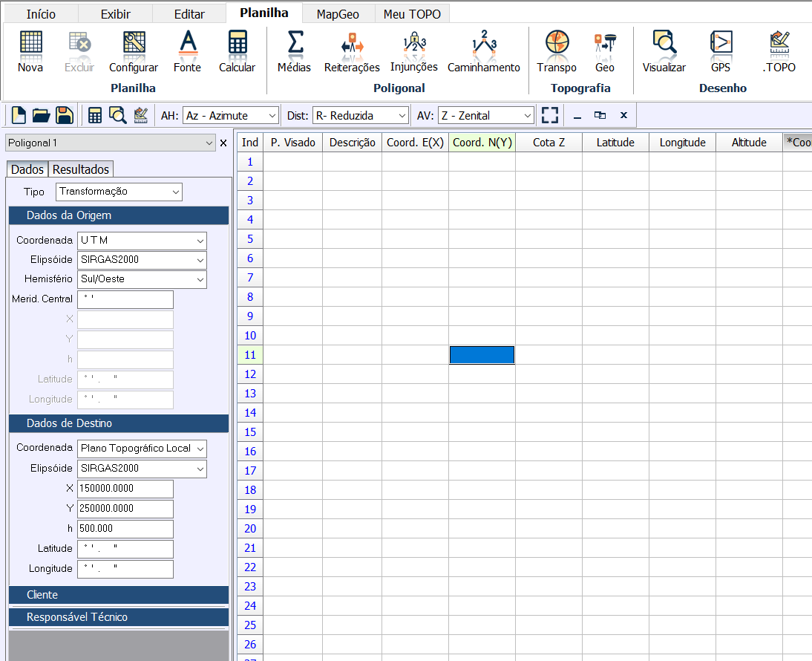Expand the Cliente section header
Screen dimensions: 812x661
coord(119,595)
